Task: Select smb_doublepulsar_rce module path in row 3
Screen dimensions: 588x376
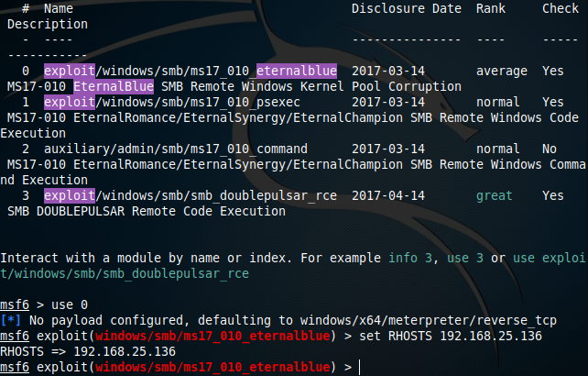Action: coord(191,195)
